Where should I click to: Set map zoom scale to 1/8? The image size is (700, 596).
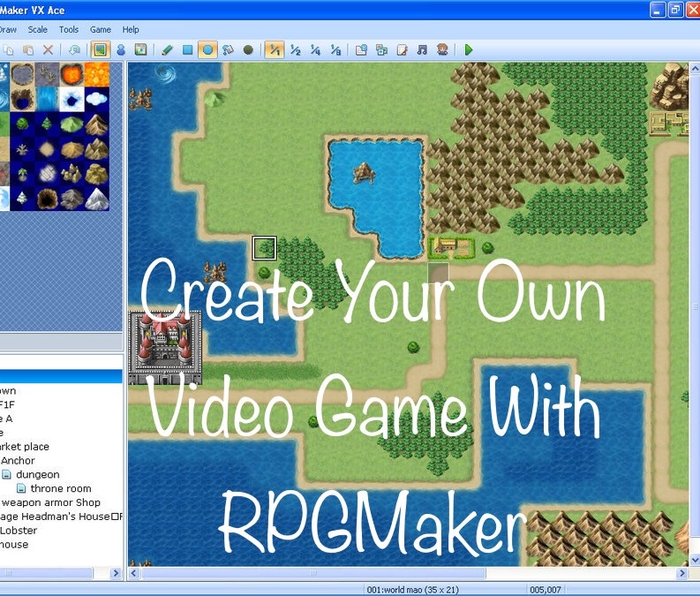336,50
